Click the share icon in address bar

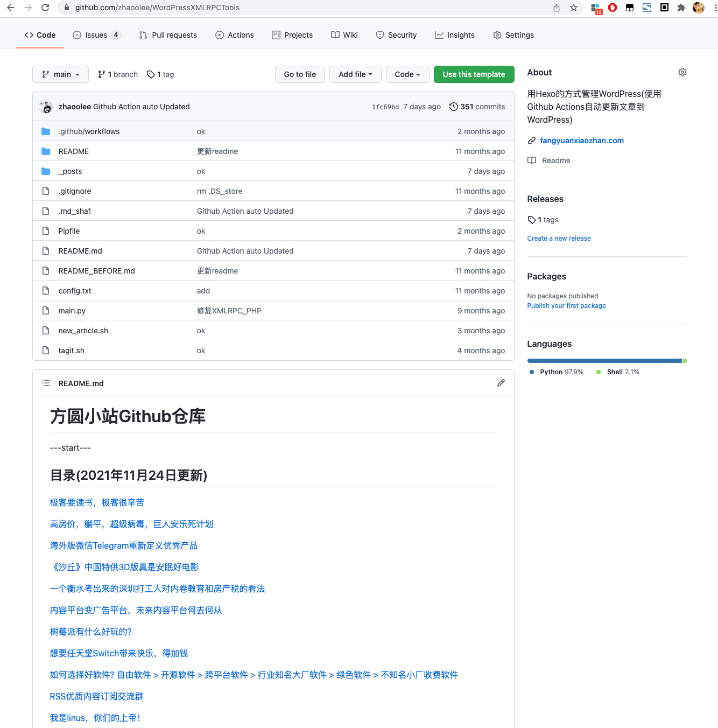(x=557, y=8)
